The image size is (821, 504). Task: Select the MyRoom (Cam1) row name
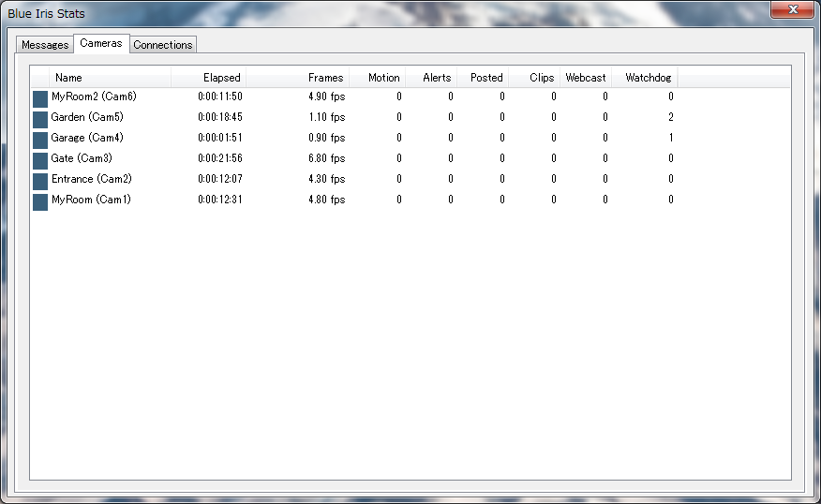[x=91, y=200]
